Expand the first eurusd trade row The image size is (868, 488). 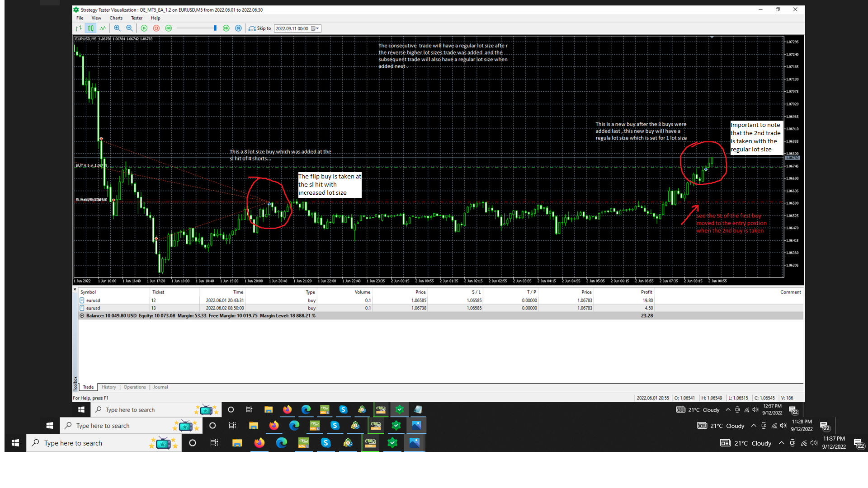click(82, 300)
